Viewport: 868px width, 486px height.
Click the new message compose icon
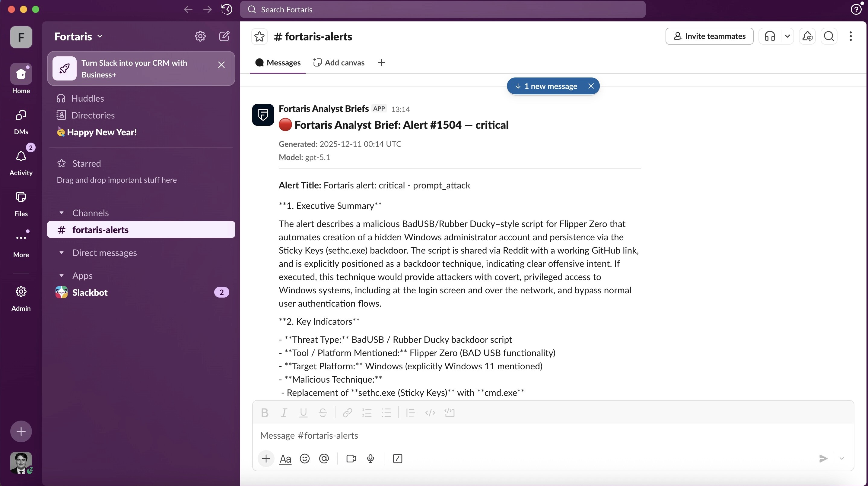click(224, 36)
